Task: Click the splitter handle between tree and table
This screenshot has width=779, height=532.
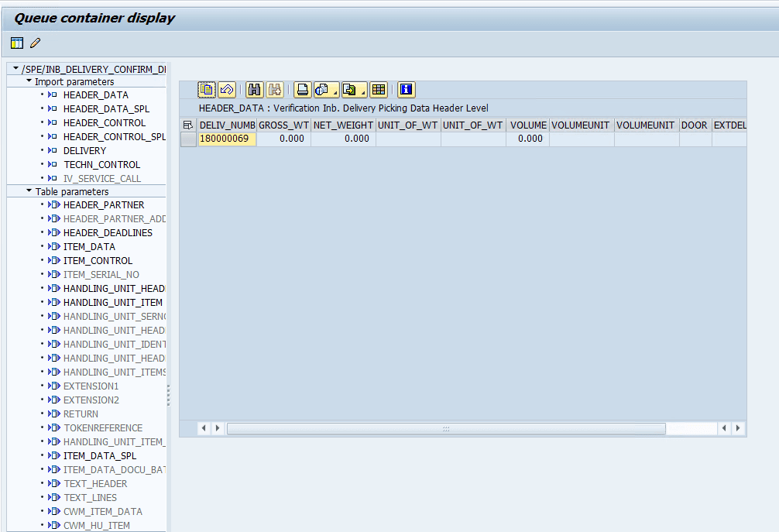Action: (168, 396)
